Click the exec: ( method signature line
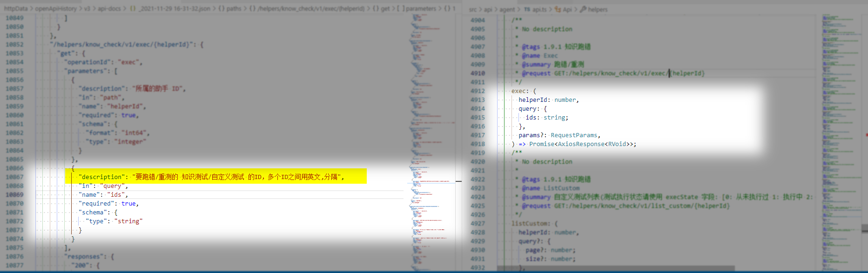The image size is (868, 273). tap(524, 91)
